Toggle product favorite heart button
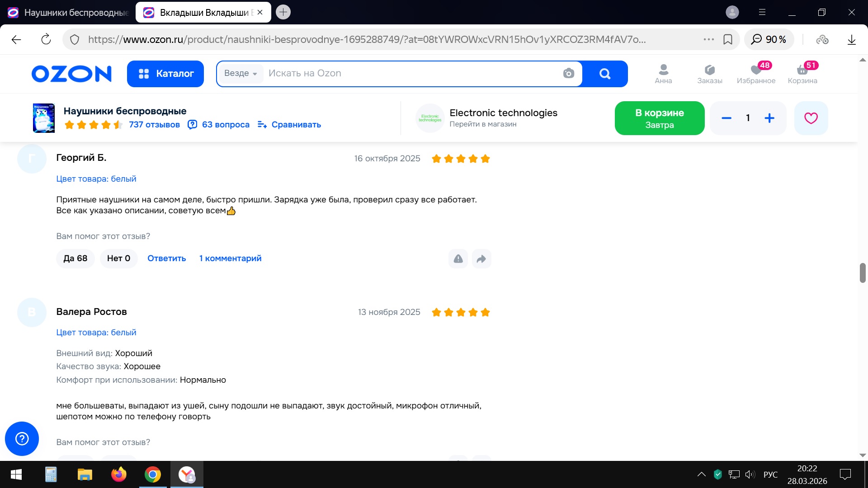The image size is (868, 488). [811, 118]
